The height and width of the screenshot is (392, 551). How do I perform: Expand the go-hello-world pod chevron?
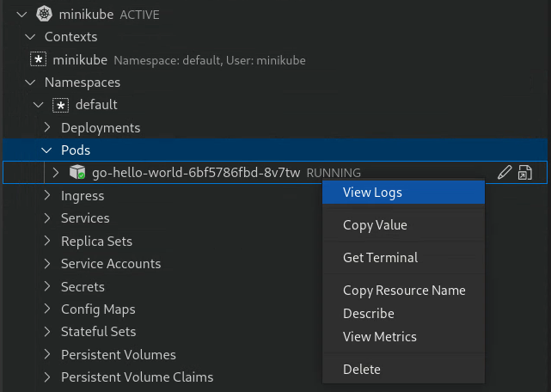pyautogui.click(x=56, y=173)
